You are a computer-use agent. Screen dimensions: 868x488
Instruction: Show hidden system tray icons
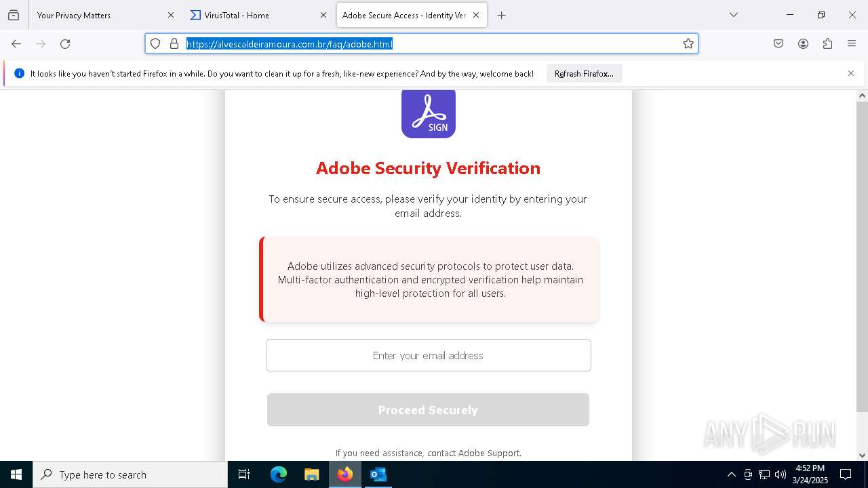[731, 474]
